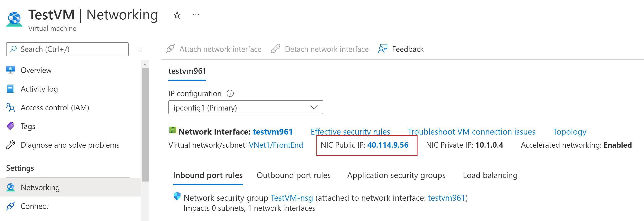Screen dimensions: 644x221
Task: Click the Feedback person icon
Action: [382, 49]
